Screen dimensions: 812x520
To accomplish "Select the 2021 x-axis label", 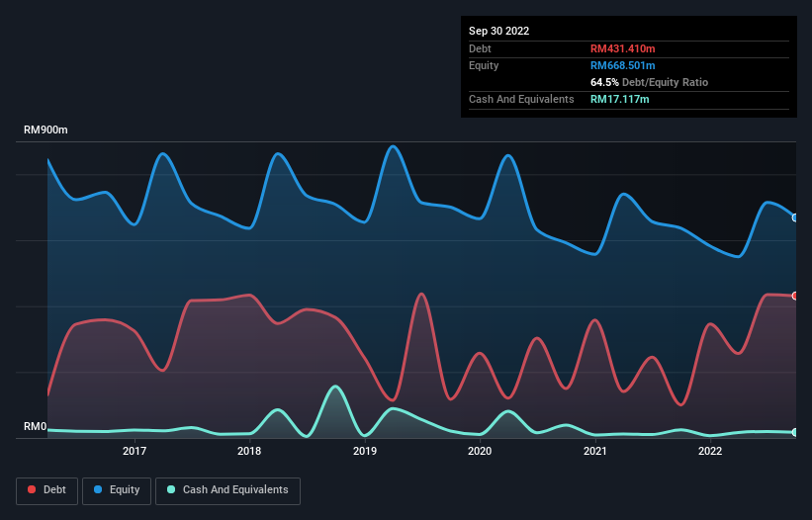I will pyautogui.click(x=595, y=451).
